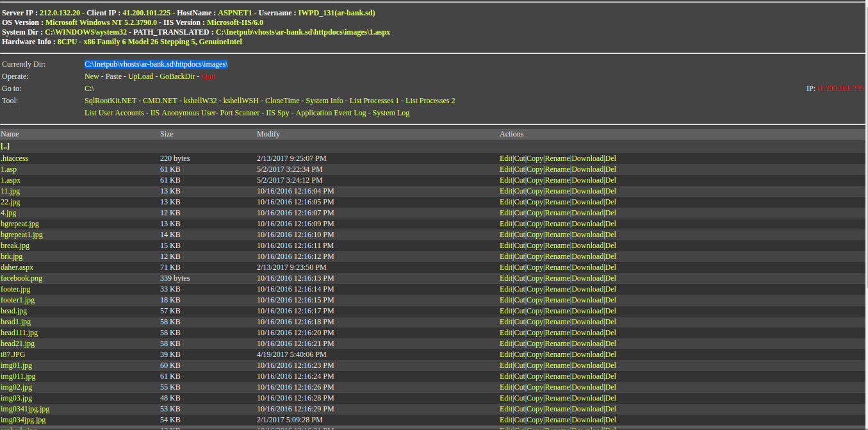Rename brk.jpg
Image resolution: width=868 pixels, height=430 pixels.
[x=557, y=256]
